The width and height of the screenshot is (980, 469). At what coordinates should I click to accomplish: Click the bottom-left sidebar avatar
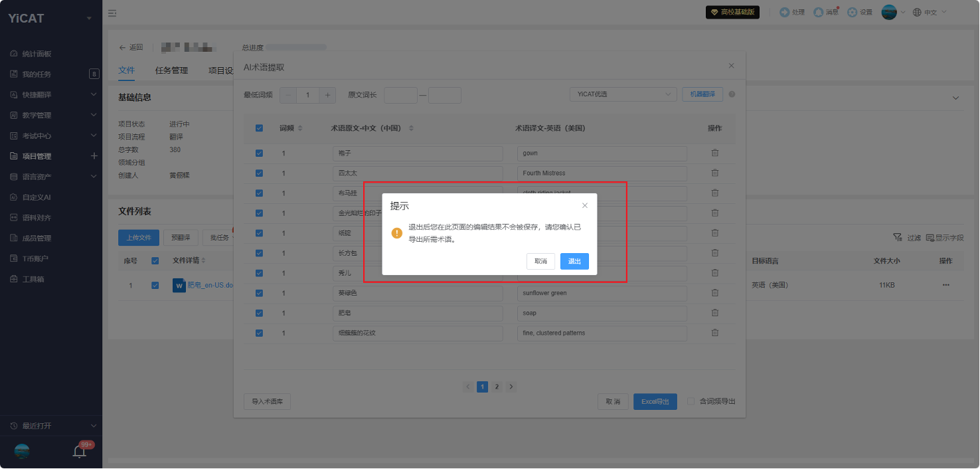click(22, 452)
